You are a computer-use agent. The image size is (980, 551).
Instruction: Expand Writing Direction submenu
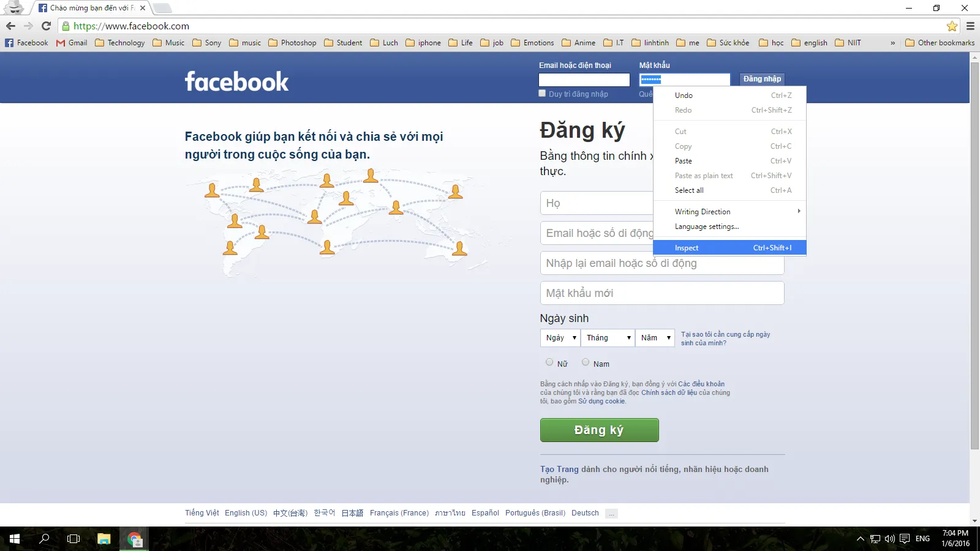pos(729,212)
